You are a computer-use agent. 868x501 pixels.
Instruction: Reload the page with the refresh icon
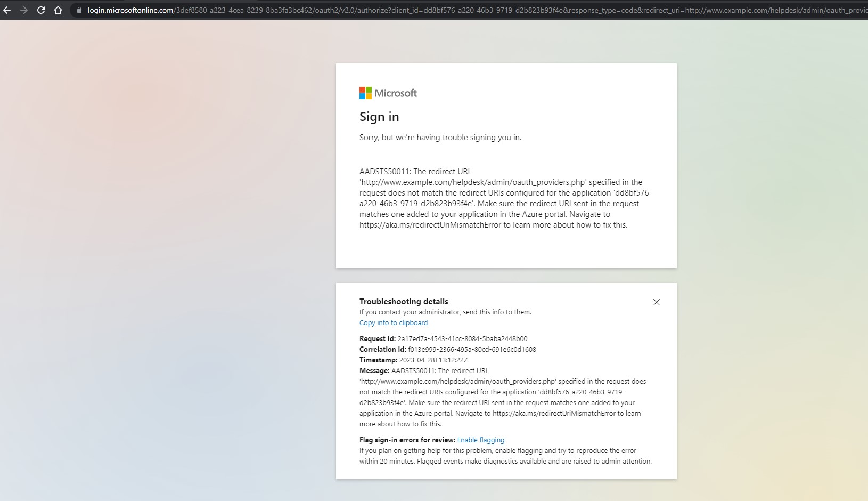tap(41, 10)
